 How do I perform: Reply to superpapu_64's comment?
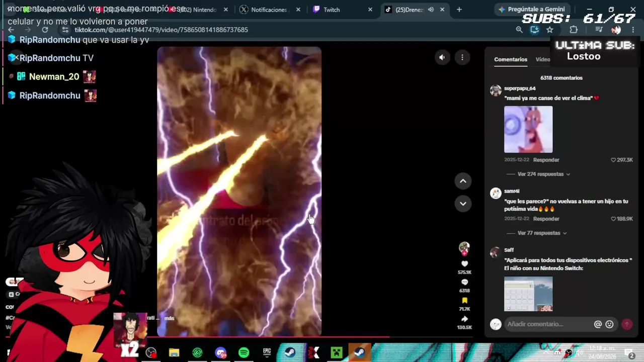[x=546, y=160]
